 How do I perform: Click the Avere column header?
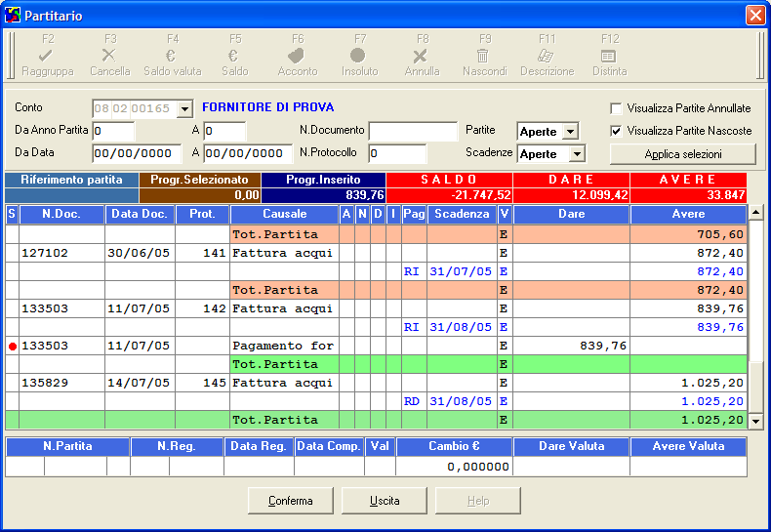[x=688, y=215]
